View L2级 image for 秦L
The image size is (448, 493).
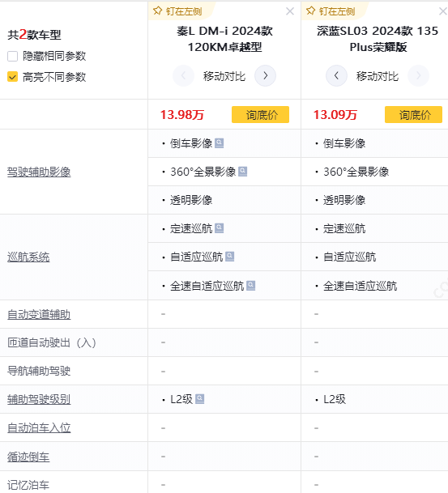click(x=200, y=399)
